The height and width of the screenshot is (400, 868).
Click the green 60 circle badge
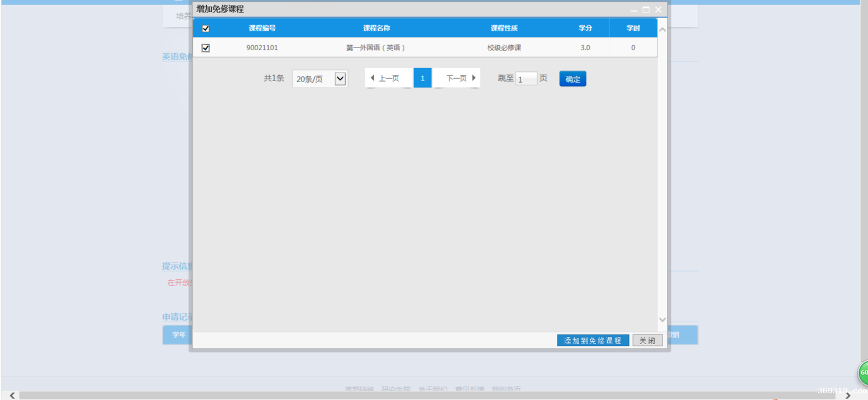863,372
